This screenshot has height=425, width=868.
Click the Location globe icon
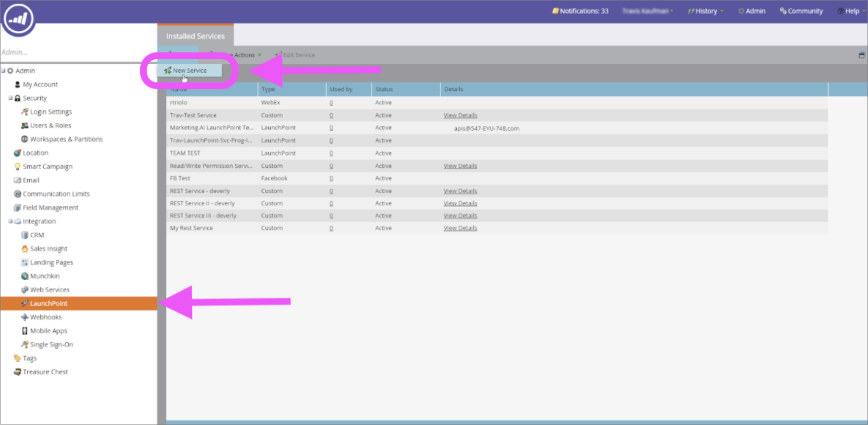click(17, 153)
